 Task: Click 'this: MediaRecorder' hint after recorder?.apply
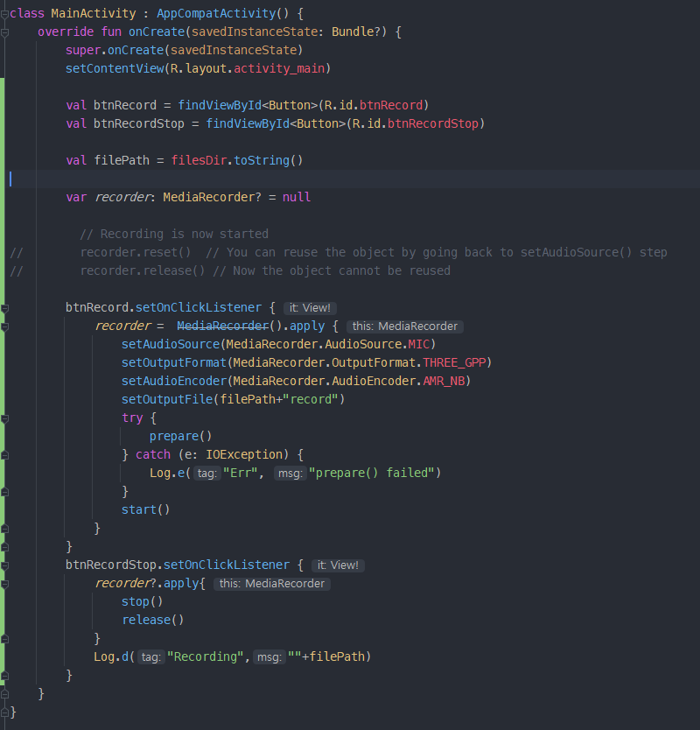click(272, 584)
